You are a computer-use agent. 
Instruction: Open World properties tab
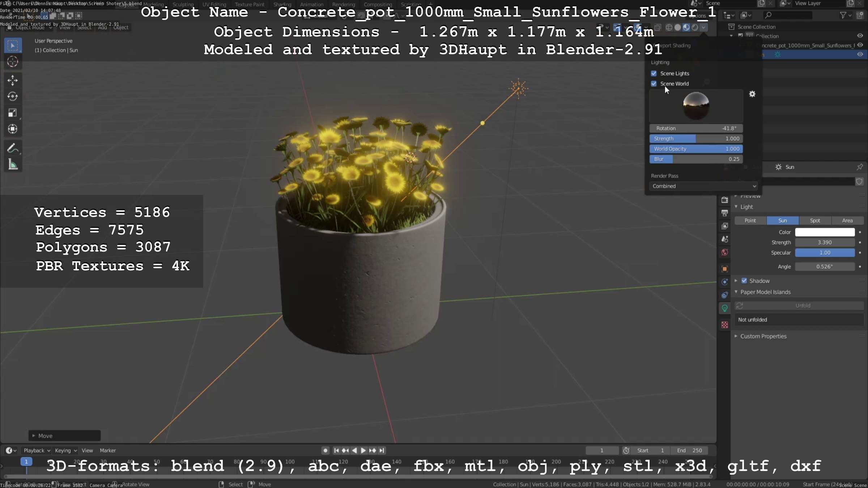(725, 252)
